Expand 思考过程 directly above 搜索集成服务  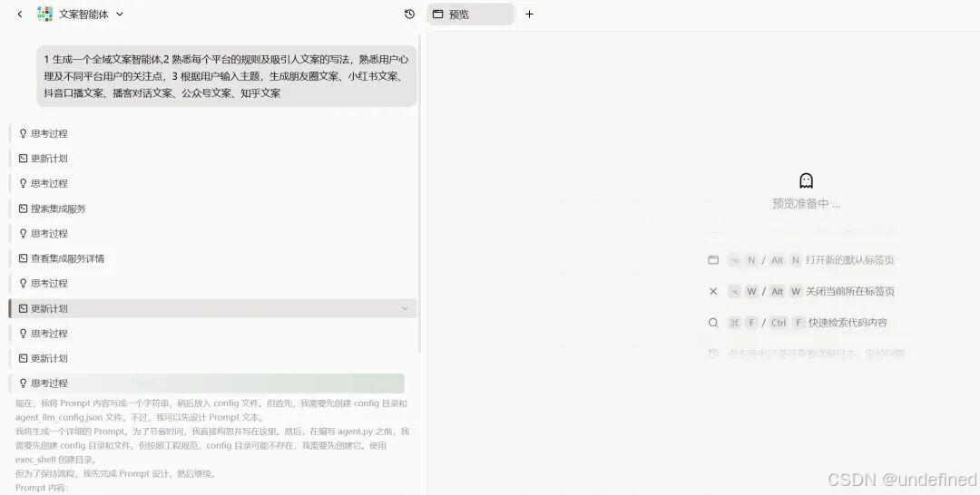click(x=49, y=183)
